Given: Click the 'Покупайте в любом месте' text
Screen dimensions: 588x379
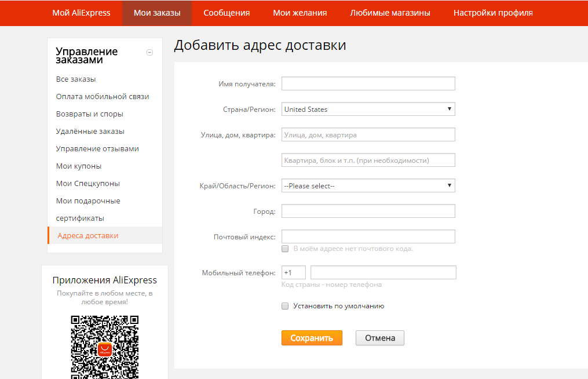Looking at the screenshot, I should 105,297.
